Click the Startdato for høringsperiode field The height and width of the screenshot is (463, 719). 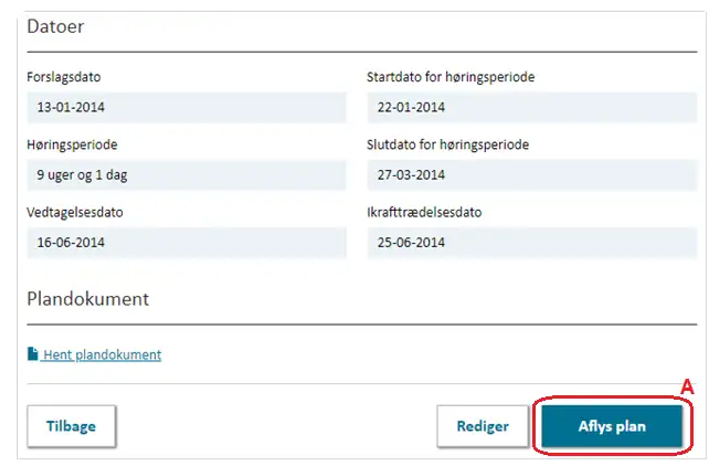pyautogui.click(x=532, y=107)
